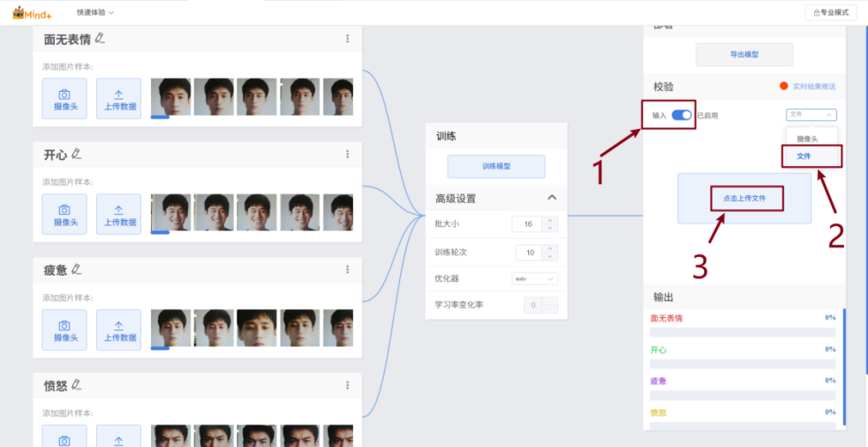
Task: Edit the 开心 class name pencil
Action: (x=77, y=154)
